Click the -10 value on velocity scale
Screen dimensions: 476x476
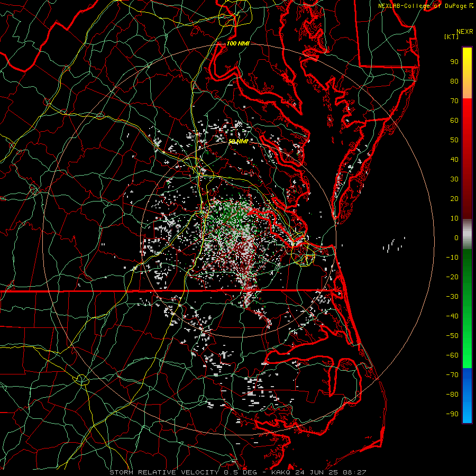tap(452, 258)
